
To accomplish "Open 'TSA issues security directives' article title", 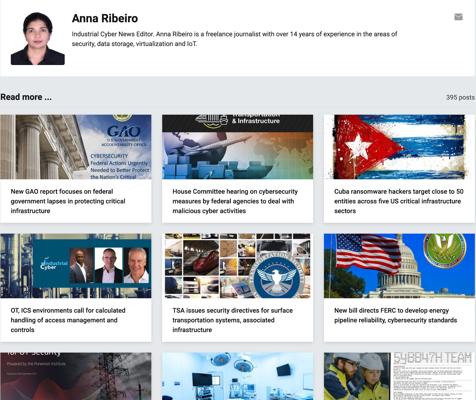I will [x=233, y=320].
